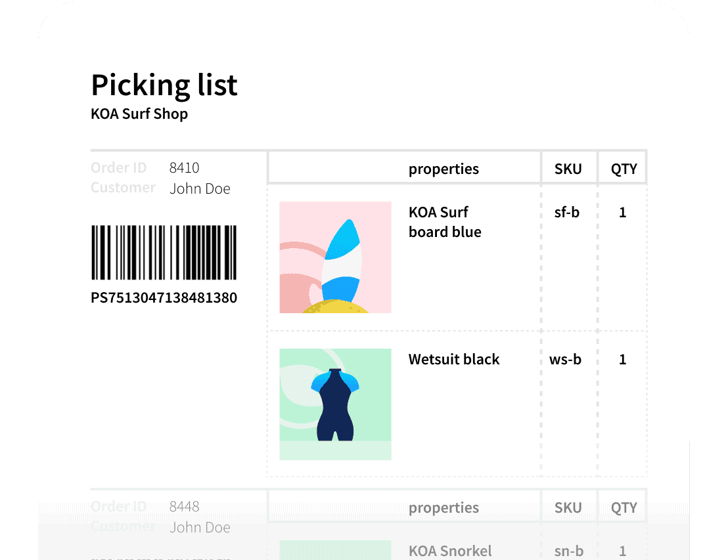Click the barcode number PS7513047138481380
The image size is (728, 560).
pyautogui.click(x=164, y=298)
